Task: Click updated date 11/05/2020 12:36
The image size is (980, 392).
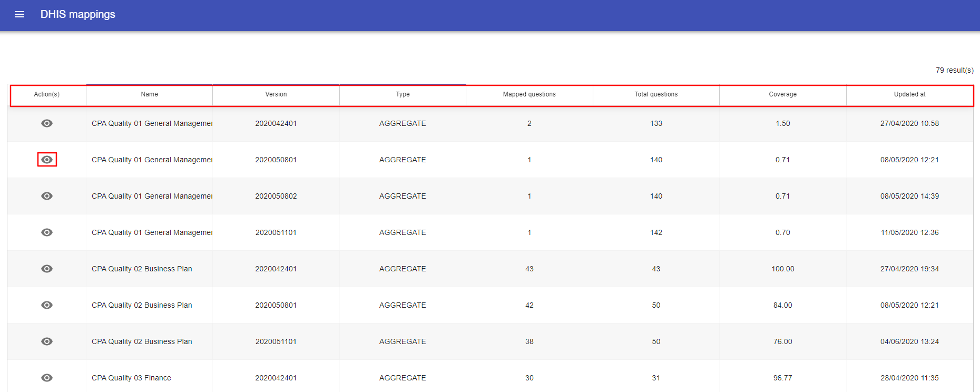Action: (909, 232)
